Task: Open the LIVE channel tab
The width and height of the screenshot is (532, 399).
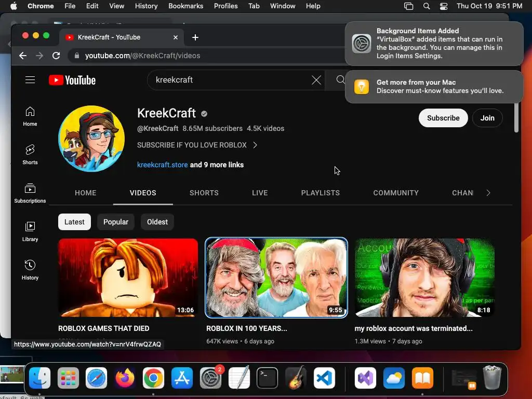Action: tap(260, 193)
